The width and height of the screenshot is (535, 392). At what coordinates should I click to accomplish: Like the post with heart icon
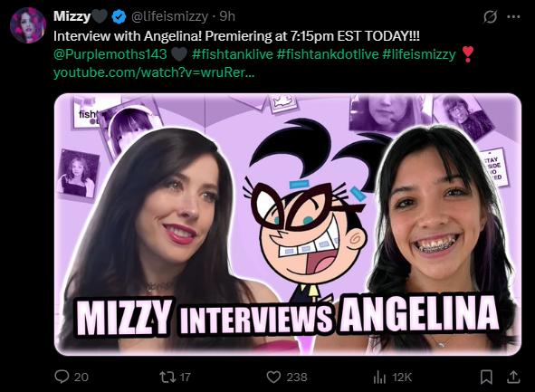coord(273,377)
